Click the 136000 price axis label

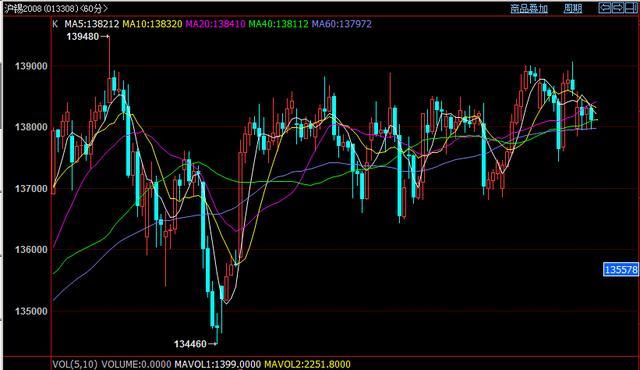click(31, 249)
